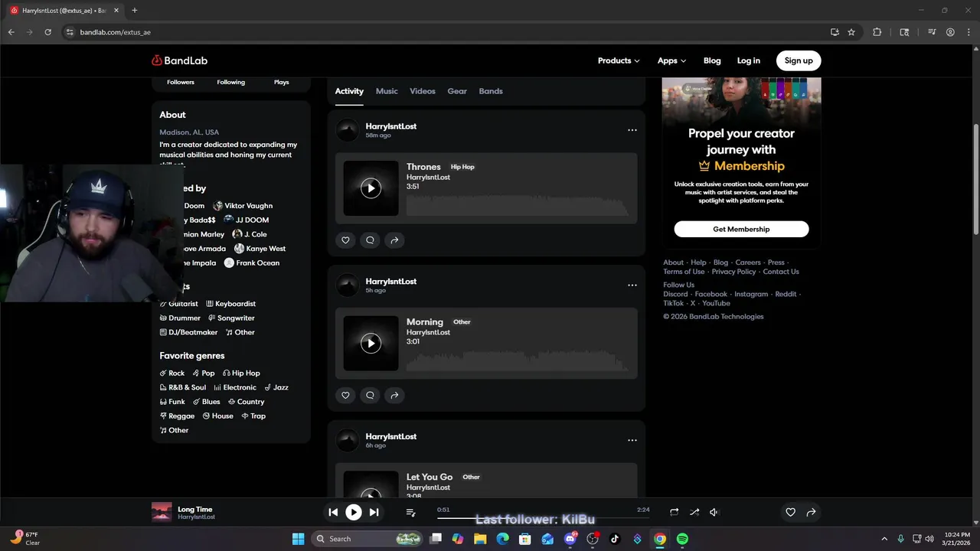Open the Chrome profile icon

pos(950,32)
